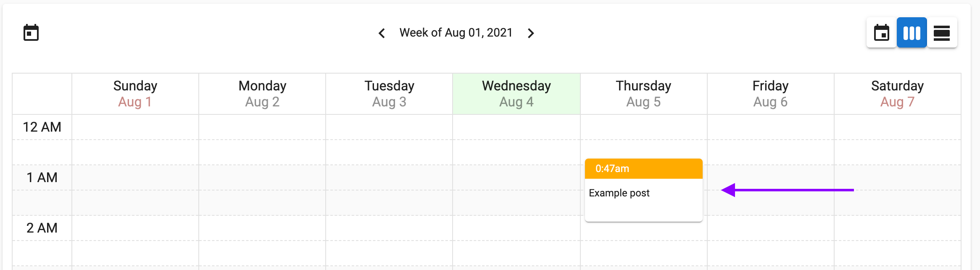This screenshot has width=980, height=270.
Task: Switch to month view using the calendar grid icon
Action: point(881,32)
